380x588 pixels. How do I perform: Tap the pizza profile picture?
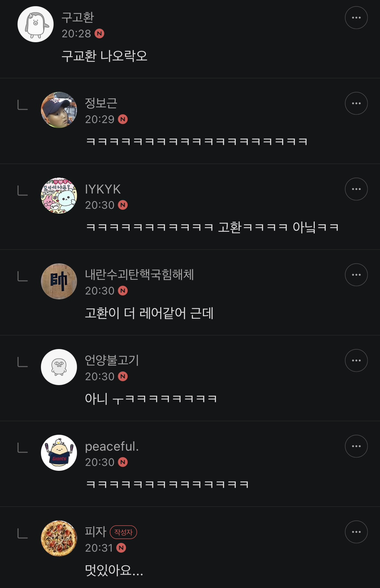59,538
